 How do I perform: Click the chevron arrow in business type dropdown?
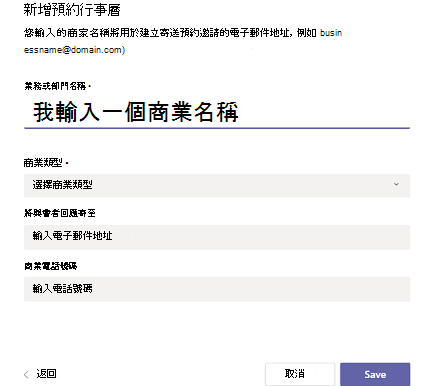(396, 184)
